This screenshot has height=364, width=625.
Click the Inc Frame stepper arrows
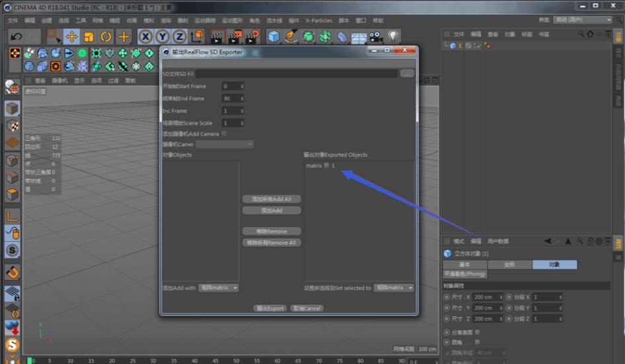click(242, 111)
